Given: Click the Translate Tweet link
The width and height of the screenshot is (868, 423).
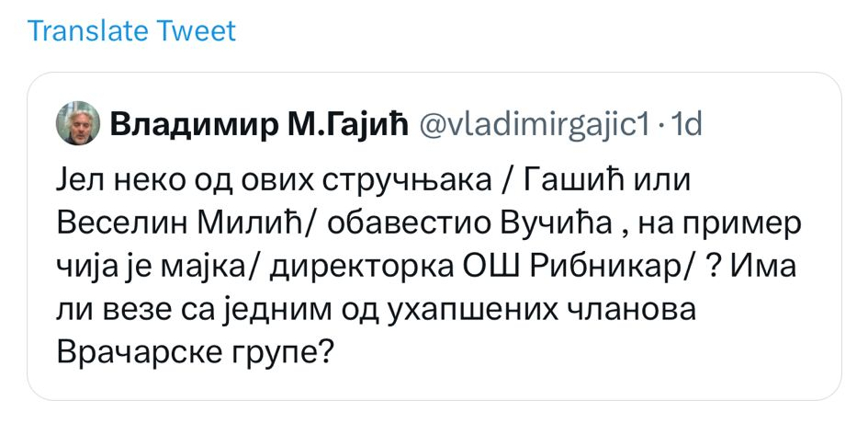Looking at the screenshot, I should coord(131,31).
